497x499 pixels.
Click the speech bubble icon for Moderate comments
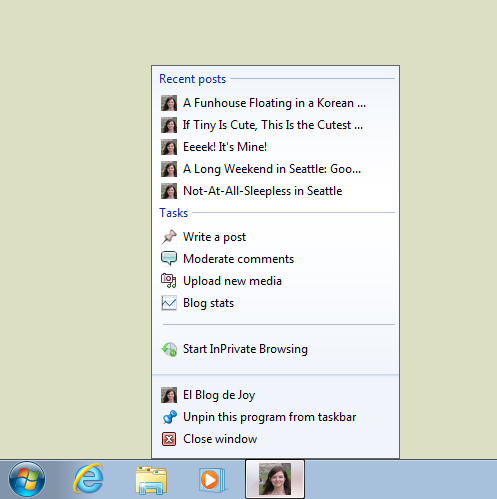tap(169, 259)
